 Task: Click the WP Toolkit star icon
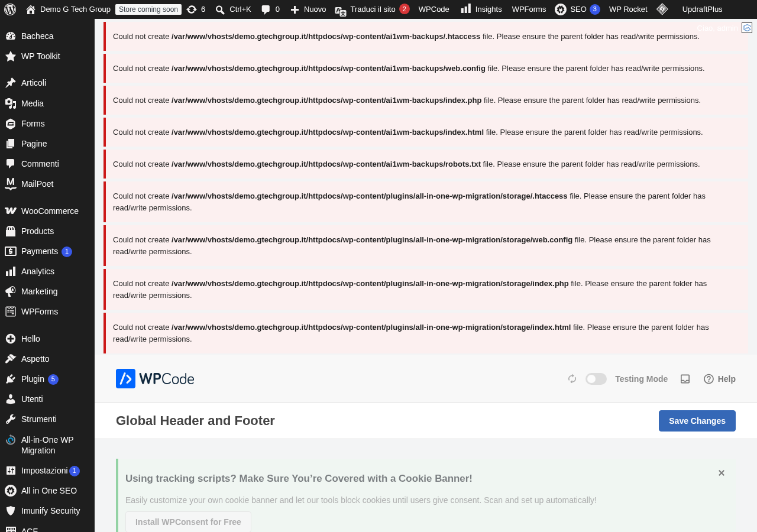point(11,56)
